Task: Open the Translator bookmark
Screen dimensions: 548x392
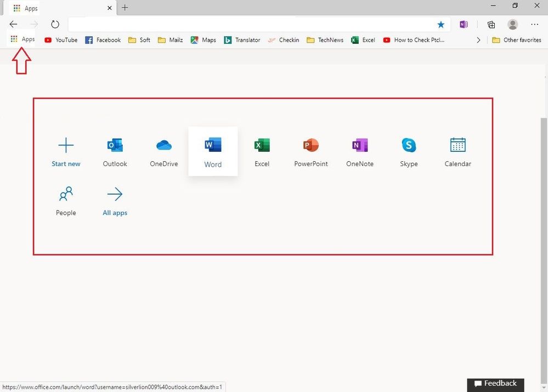Action: pyautogui.click(x=242, y=40)
